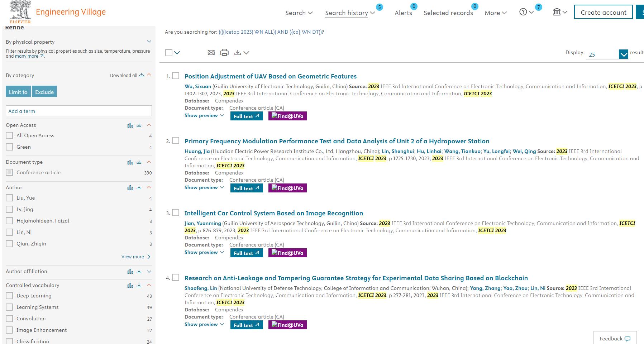Viewport: 644px width, 344px height.
Task: Open notification badge showing 7
Action: [538, 7]
